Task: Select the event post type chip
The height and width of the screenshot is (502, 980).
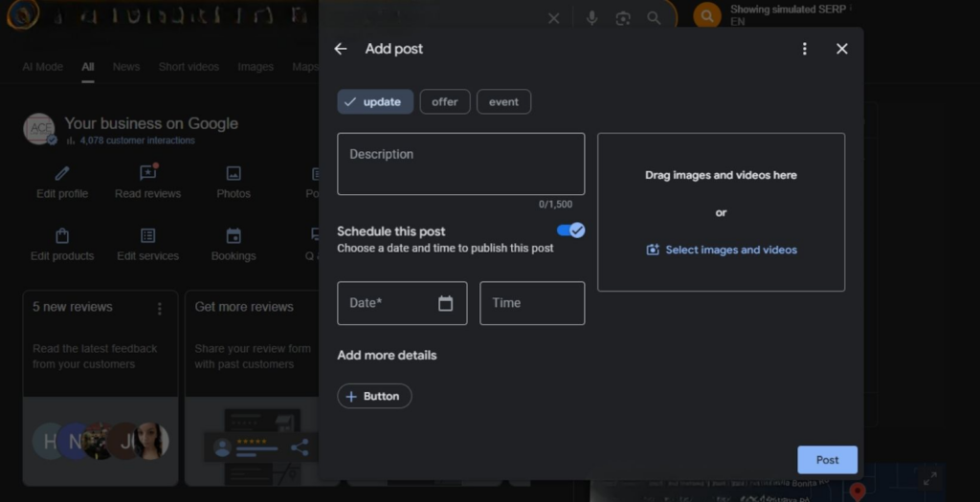Action: (503, 102)
